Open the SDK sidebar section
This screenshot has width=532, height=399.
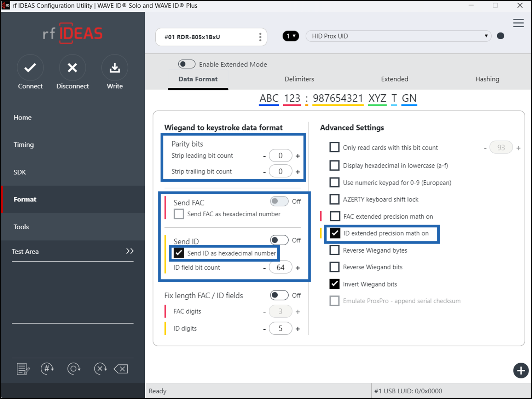(x=20, y=172)
